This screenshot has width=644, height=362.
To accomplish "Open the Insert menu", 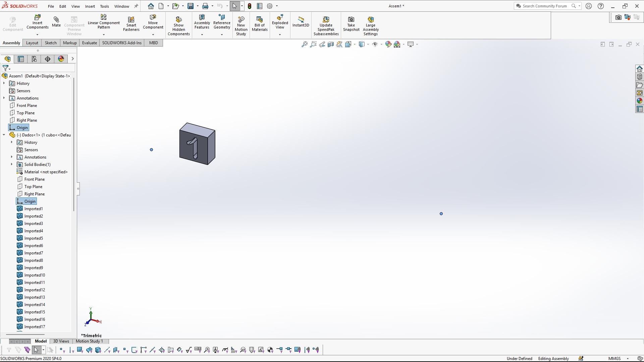I will (x=90, y=6).
